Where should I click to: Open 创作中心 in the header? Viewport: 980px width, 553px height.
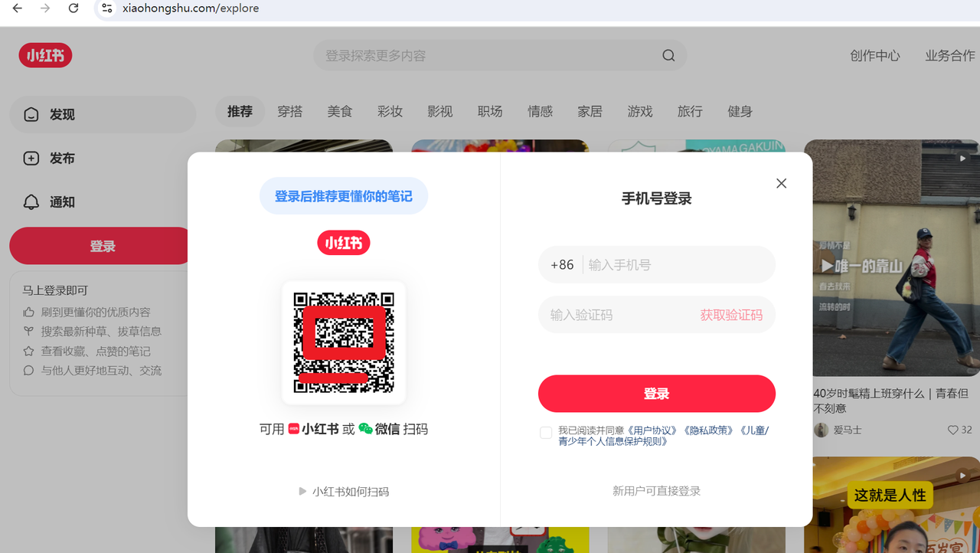click(x=875, y=55)
